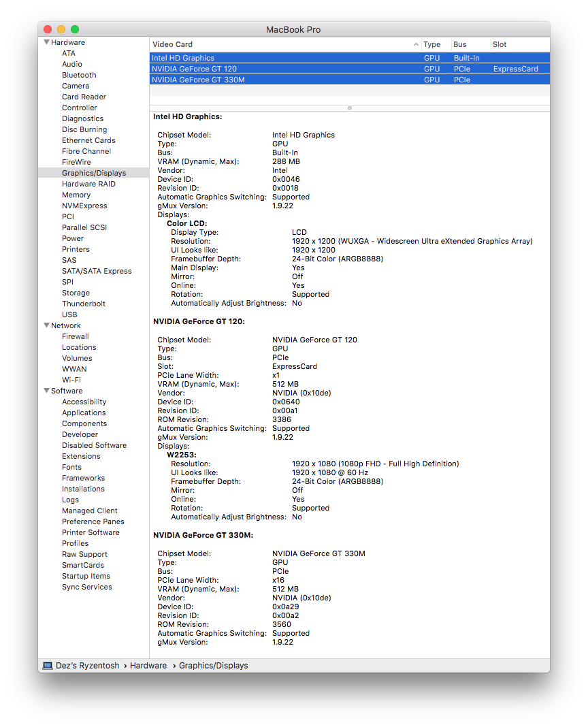Select Startup Items in the sidebar

click(86, 577)
